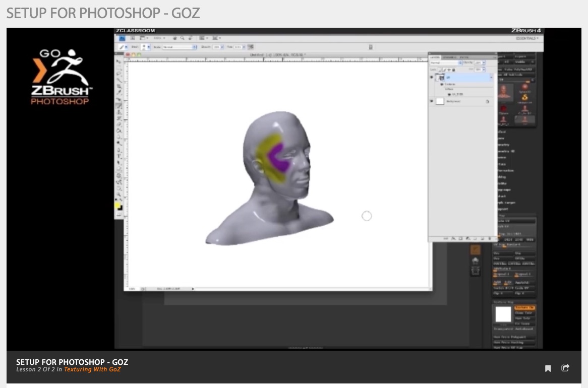Click the Cycle UV button in ZBrush
Viewport: 588px width, 388px height.
tap(524, 288)
